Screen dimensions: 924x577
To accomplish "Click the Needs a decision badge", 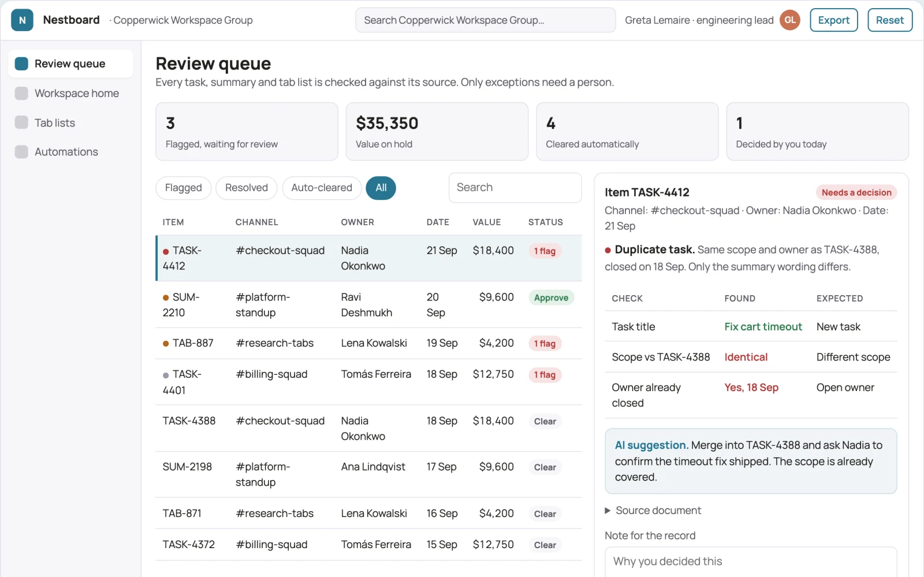I will (856, 192).
